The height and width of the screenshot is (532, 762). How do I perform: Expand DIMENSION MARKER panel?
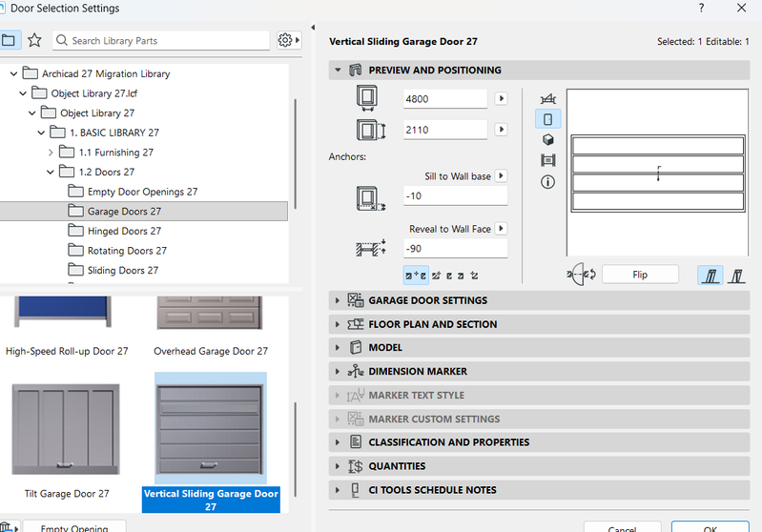pyautogui.click(x=539, y=371)
